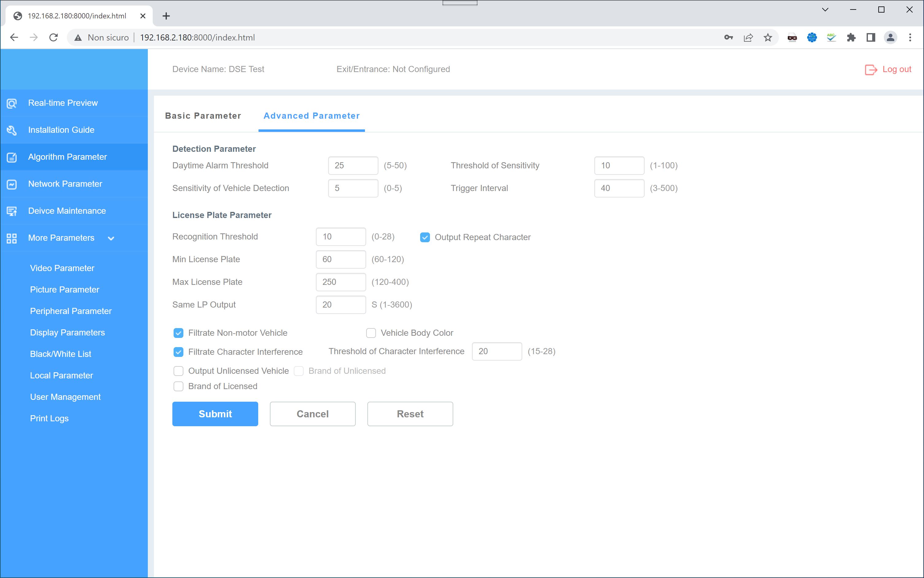Click the Real-time Preview sidebar icon

[12, 103]
